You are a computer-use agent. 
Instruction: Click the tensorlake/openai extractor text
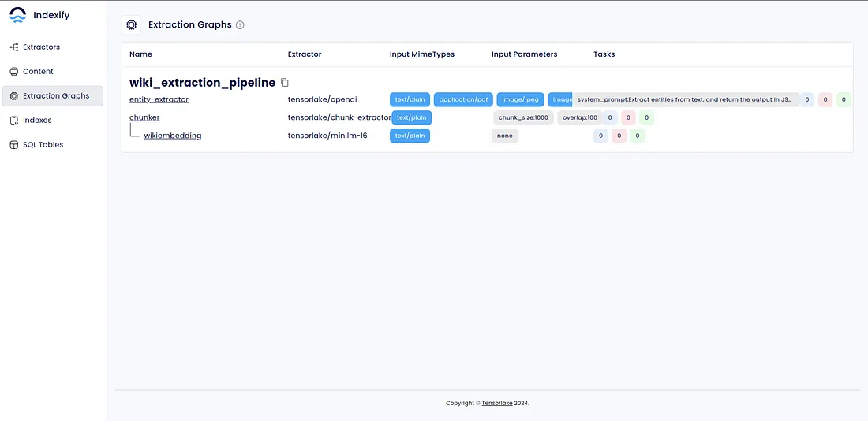tap(322, 99)
